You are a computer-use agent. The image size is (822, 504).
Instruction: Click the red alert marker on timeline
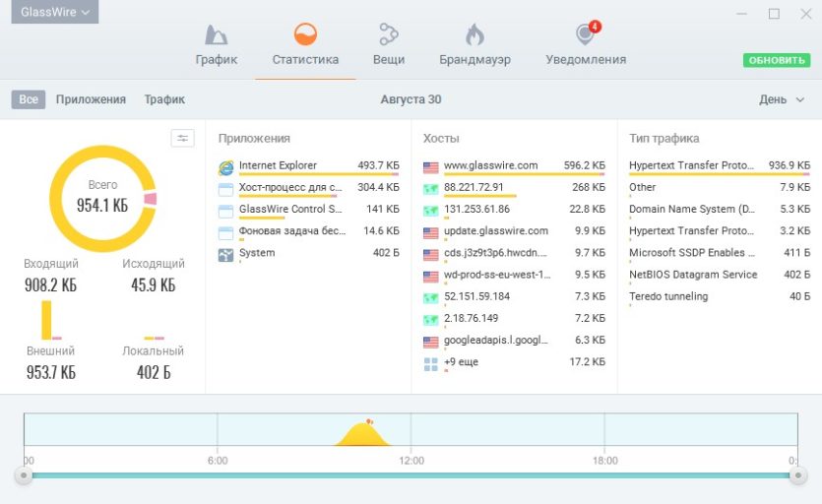(369, 421)
